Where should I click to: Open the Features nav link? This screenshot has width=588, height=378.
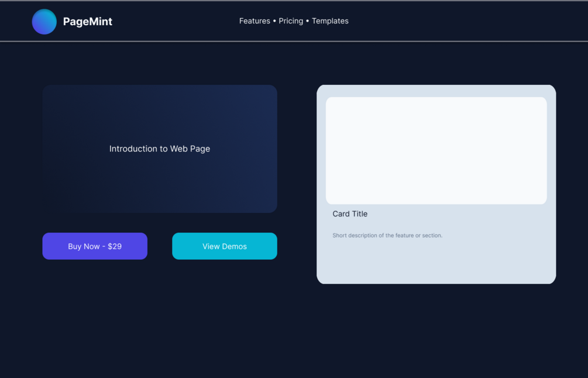tap(255, 21)
